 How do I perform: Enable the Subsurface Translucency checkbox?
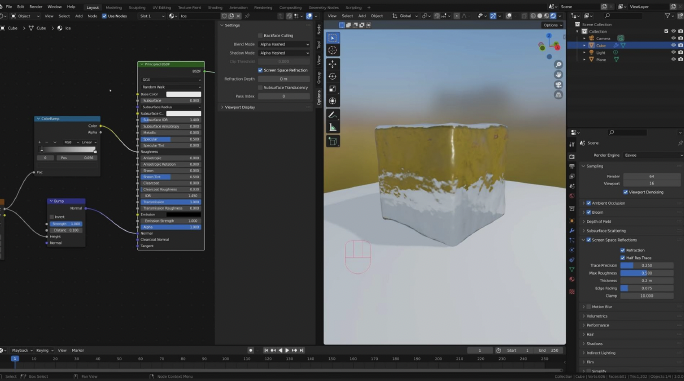point(260,87)
